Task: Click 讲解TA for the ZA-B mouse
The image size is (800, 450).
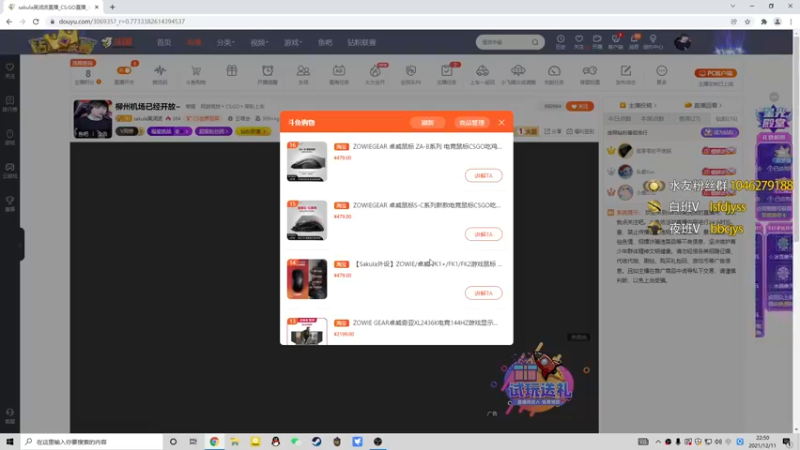Action: pos(483,176)
